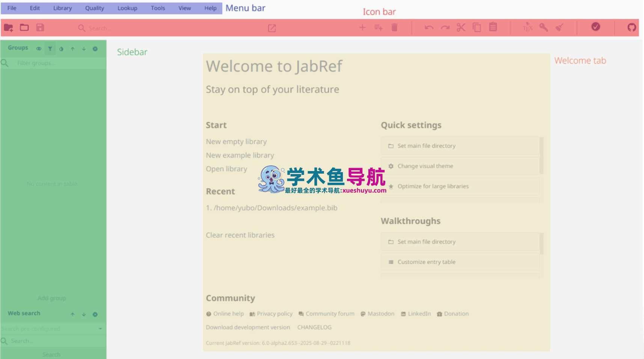Click the Save library disk icon
The width and height of the screenshot is (644, 359).
tap(40, 27)
